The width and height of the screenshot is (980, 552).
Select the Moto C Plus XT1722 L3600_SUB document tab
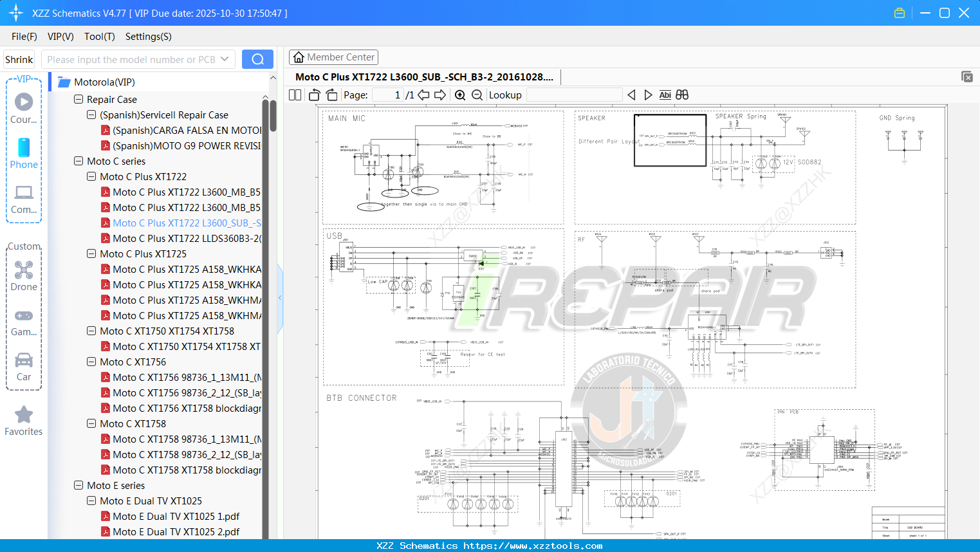[425, 77]
